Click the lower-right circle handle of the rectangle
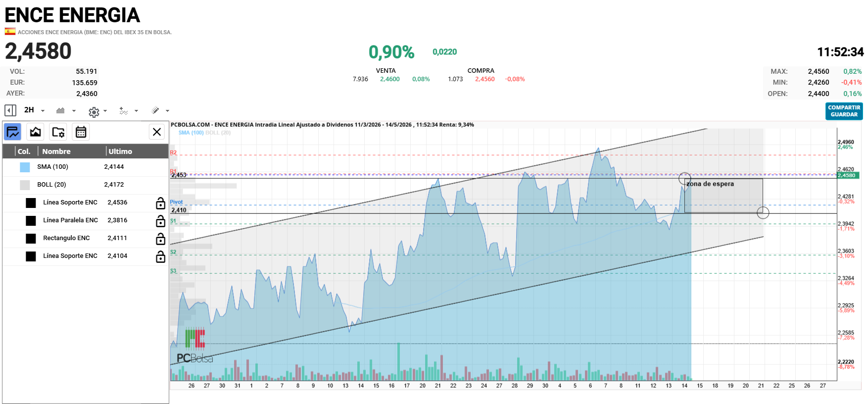This screenshot has height=404, width=868. [x=763, y=213]
